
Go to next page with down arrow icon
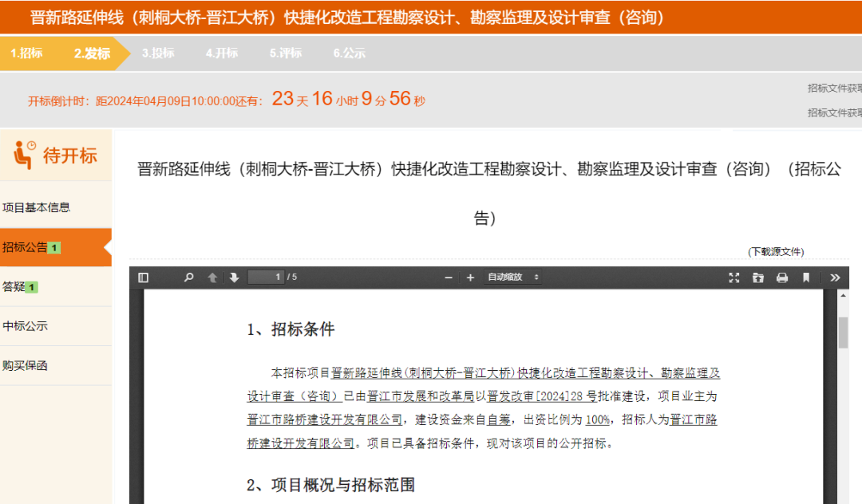232,278
